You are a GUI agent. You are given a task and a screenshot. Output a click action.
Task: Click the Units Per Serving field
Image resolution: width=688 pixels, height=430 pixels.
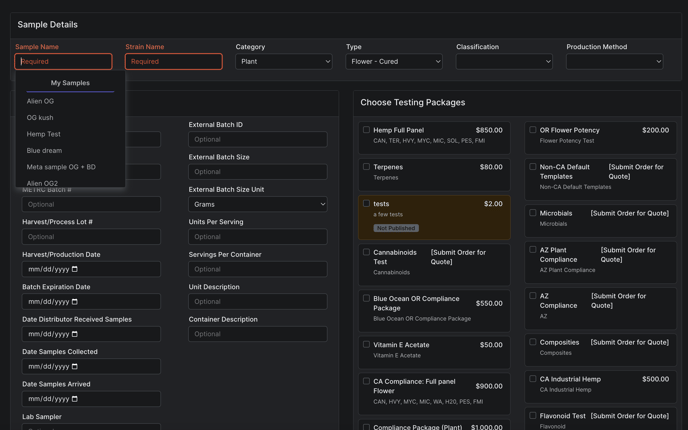[x=258, y=236]
